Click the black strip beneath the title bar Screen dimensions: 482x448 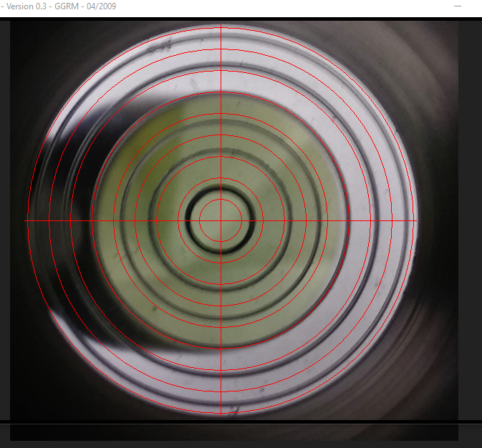[x=241, y=17]
